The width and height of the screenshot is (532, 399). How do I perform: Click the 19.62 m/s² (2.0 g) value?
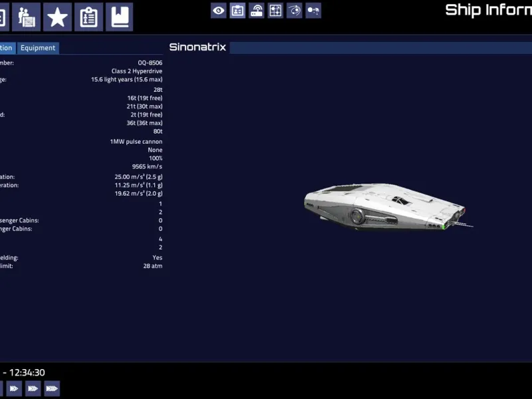coord(138,194)
